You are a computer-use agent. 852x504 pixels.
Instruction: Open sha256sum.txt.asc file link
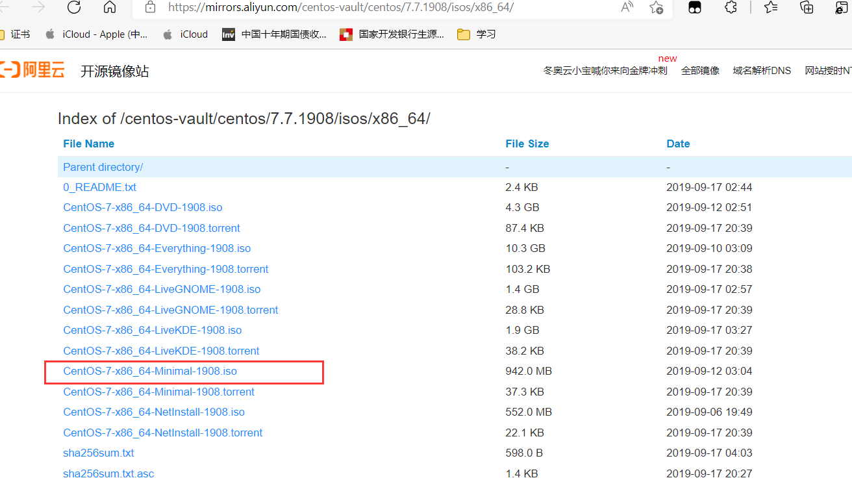click(x=108, y=473)
